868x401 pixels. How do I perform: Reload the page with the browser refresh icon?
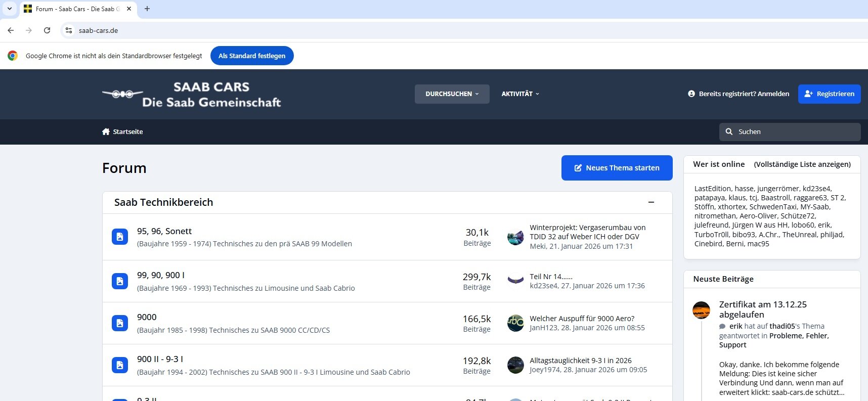(47, 30)
